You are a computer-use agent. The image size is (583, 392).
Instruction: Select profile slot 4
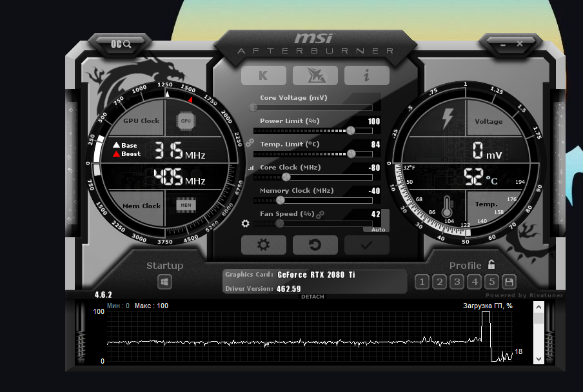point(475,282)
